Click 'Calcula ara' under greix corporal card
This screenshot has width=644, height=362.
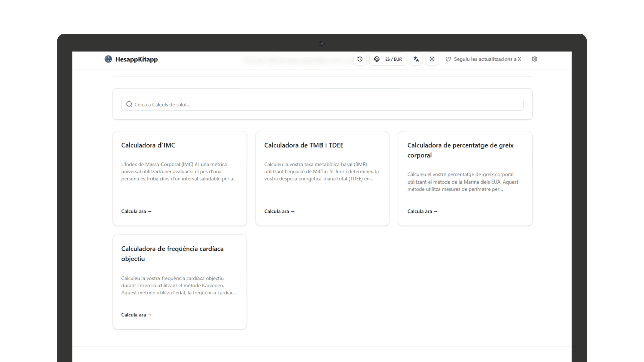(x=422, y=211)
